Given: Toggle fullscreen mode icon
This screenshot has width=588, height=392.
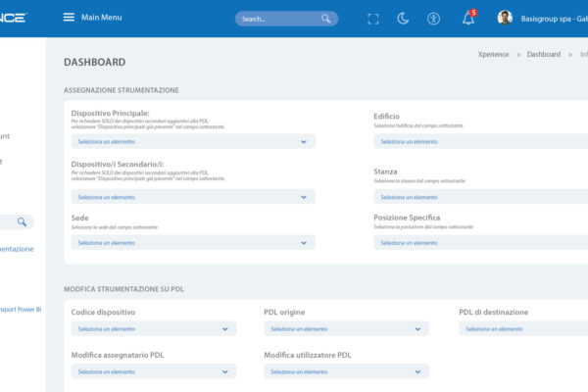Looking at the screenshot, I should click(373, 19).
